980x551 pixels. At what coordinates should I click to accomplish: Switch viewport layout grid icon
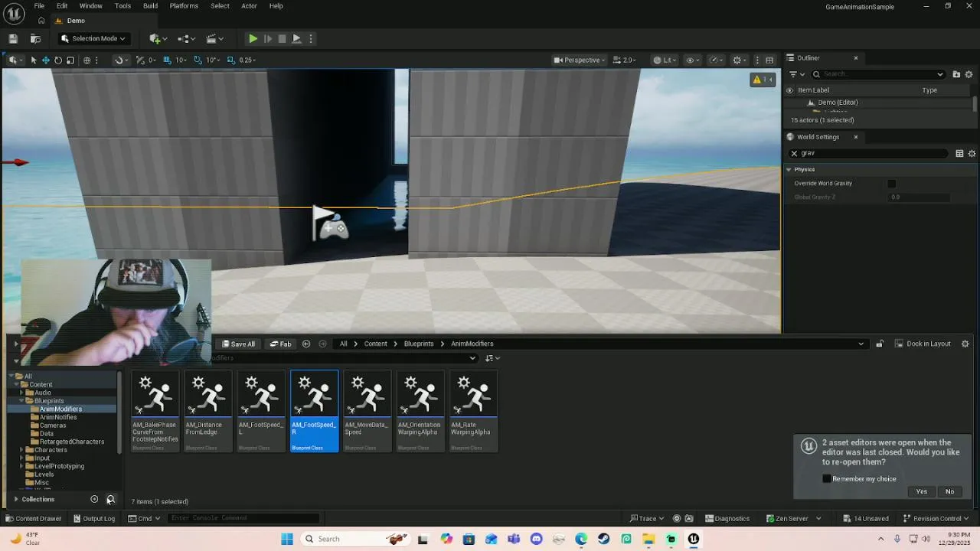pos(769,60)
